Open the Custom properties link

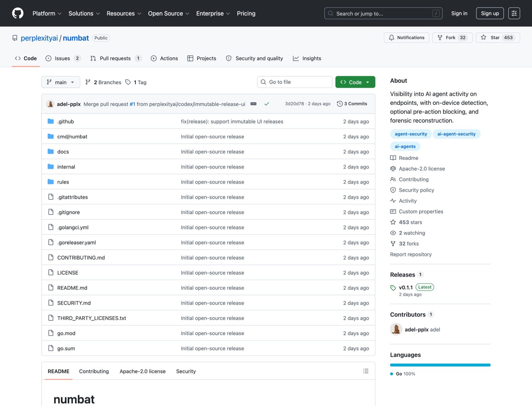pyautogui.click(x=417, y=211)
